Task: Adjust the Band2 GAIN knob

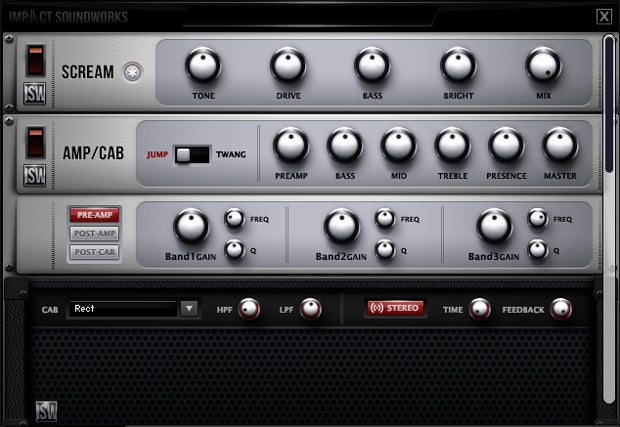Action: [x=342, y=227]
